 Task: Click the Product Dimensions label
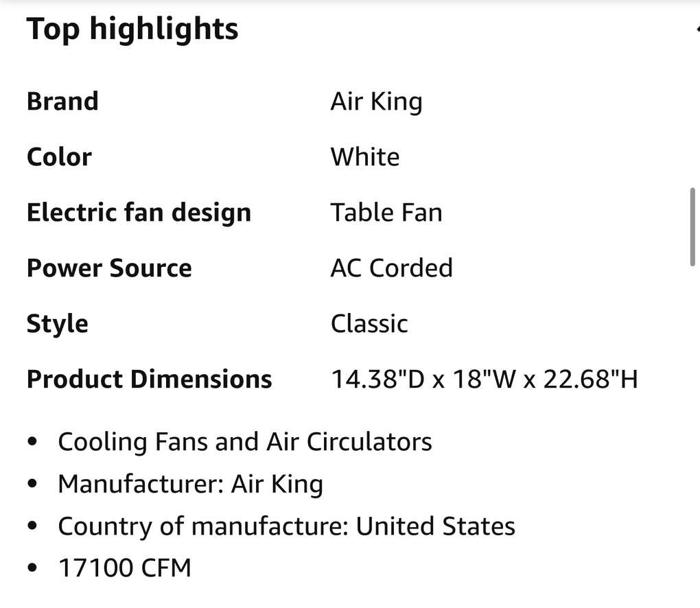coord(149,379)
